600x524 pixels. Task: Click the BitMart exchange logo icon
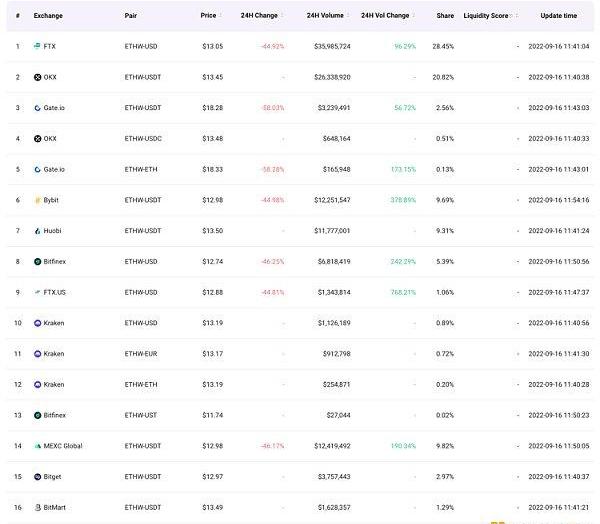pyautogui.click(x=37, y=508)
